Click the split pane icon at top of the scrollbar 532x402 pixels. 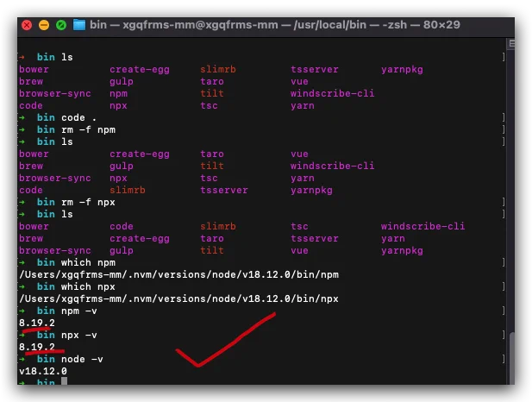(511, 43)
